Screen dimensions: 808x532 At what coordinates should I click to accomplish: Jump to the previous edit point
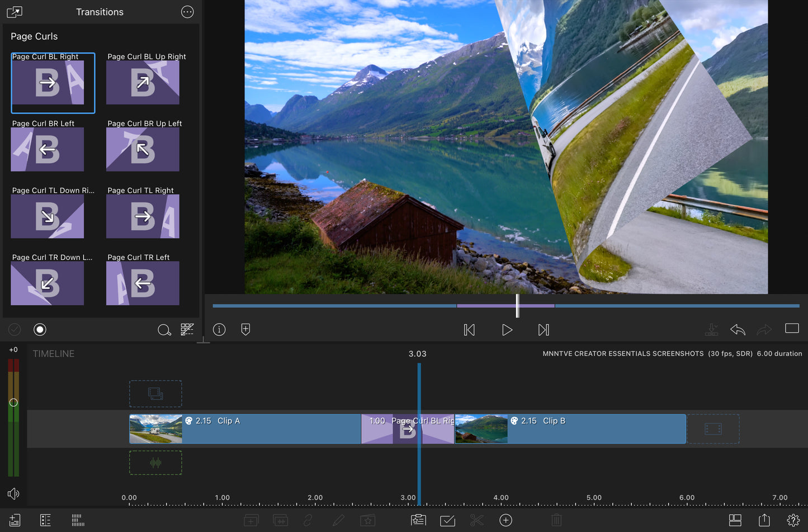click(469, 330)
